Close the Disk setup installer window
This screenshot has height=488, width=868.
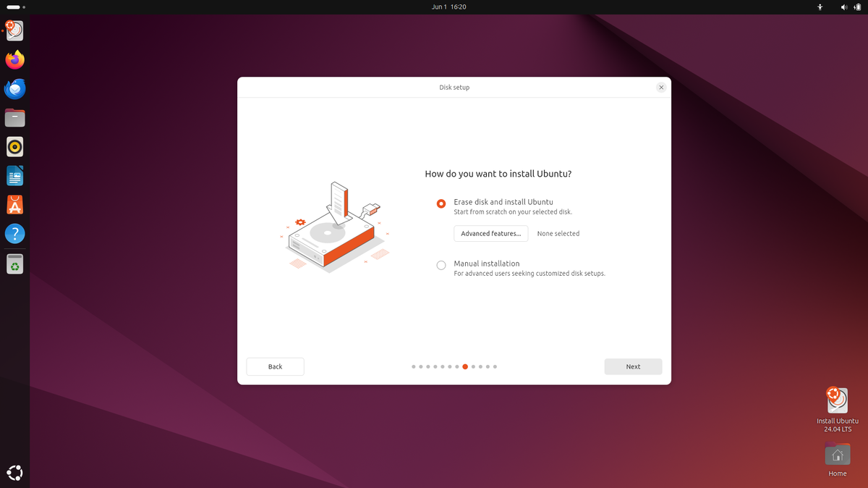pos(661,87)
